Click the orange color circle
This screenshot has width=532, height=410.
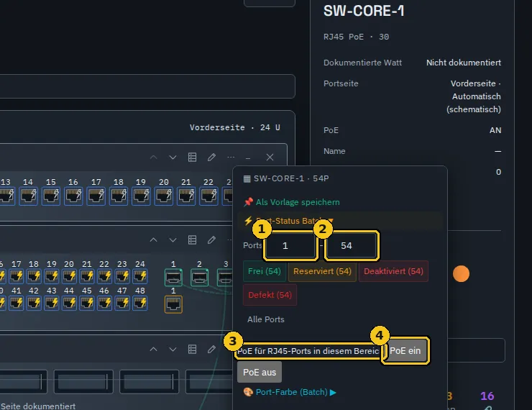pyautogui.click(x=461, y=273)
